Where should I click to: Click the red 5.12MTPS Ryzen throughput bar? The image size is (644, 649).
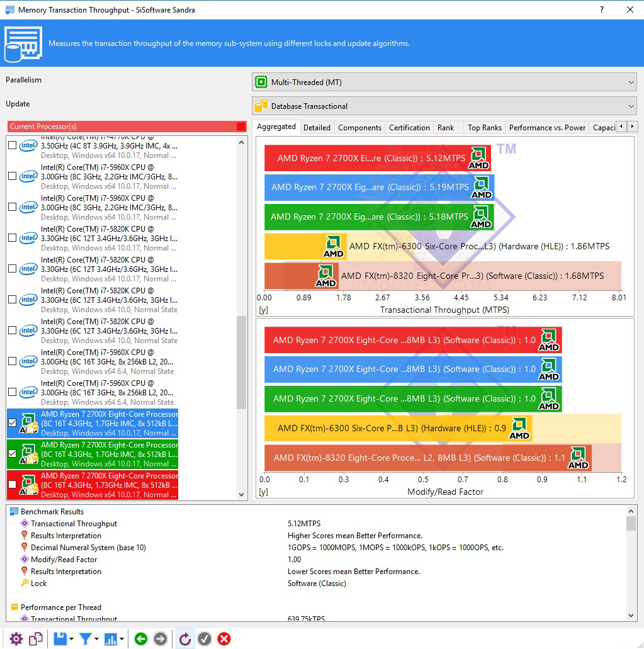pyautogui.click(x=378, y=158)
